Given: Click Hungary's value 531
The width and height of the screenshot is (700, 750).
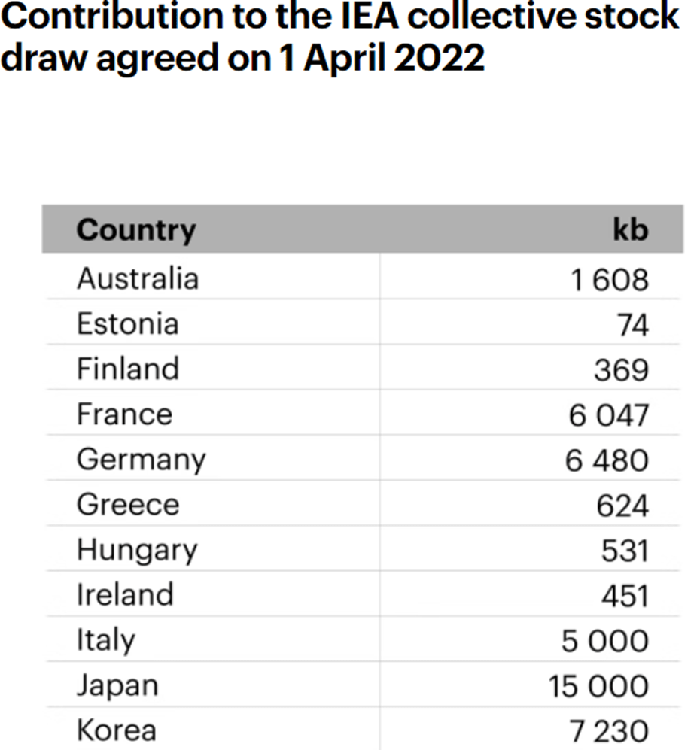Looking at the screenshot, I should tap(624, 551).
